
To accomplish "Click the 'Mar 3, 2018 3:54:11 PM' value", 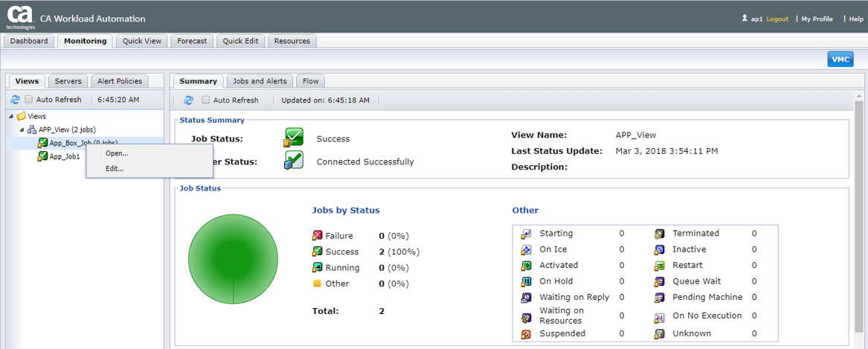I will [x=666, y=150].
